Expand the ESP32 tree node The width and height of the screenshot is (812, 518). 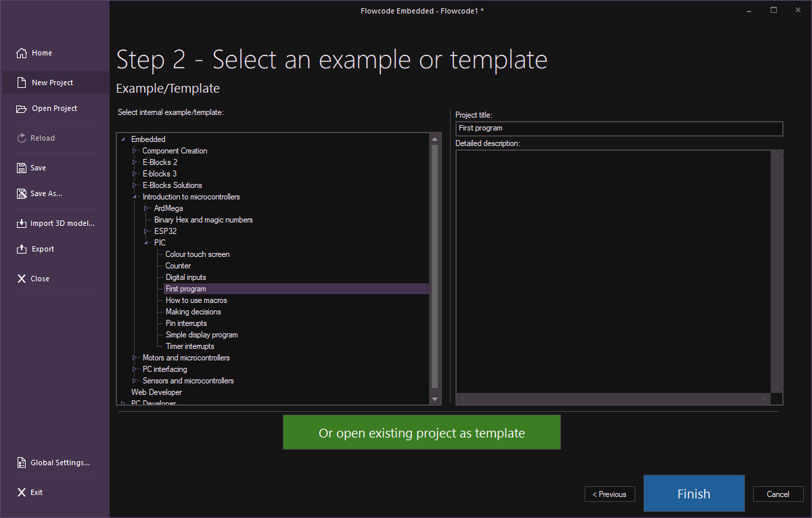pos(146,231)
